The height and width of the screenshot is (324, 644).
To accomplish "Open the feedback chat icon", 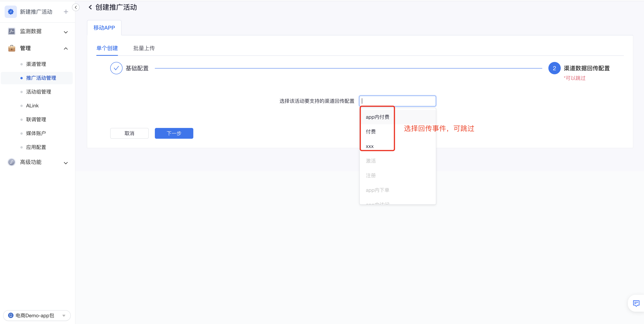I will tap(636, 303).
